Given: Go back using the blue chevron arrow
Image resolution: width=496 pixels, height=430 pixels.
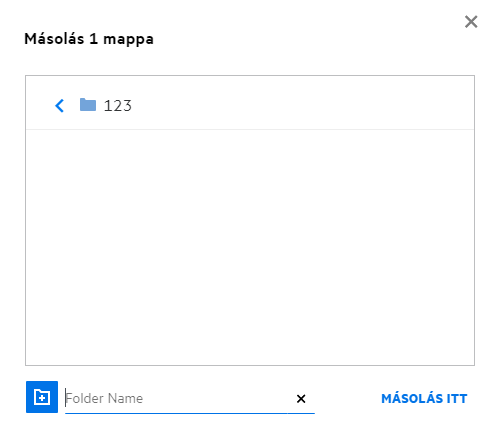Looking at the screenshot, I should click(59, 106).
